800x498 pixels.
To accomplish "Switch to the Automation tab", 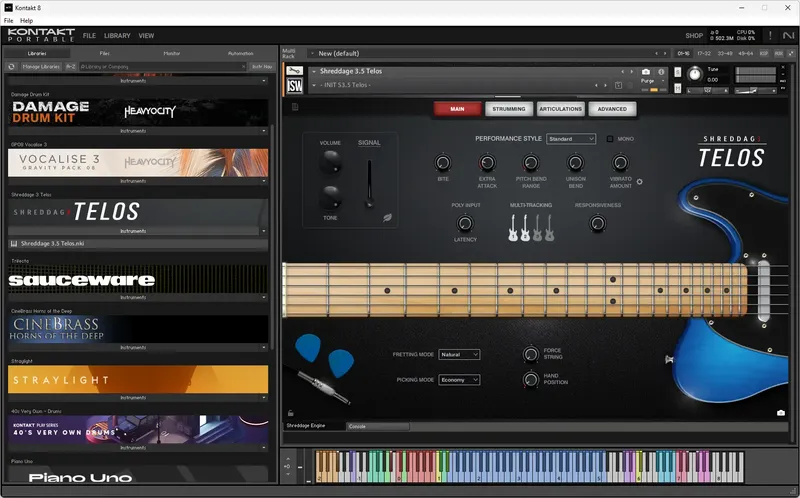I will (x=240, y=53).
